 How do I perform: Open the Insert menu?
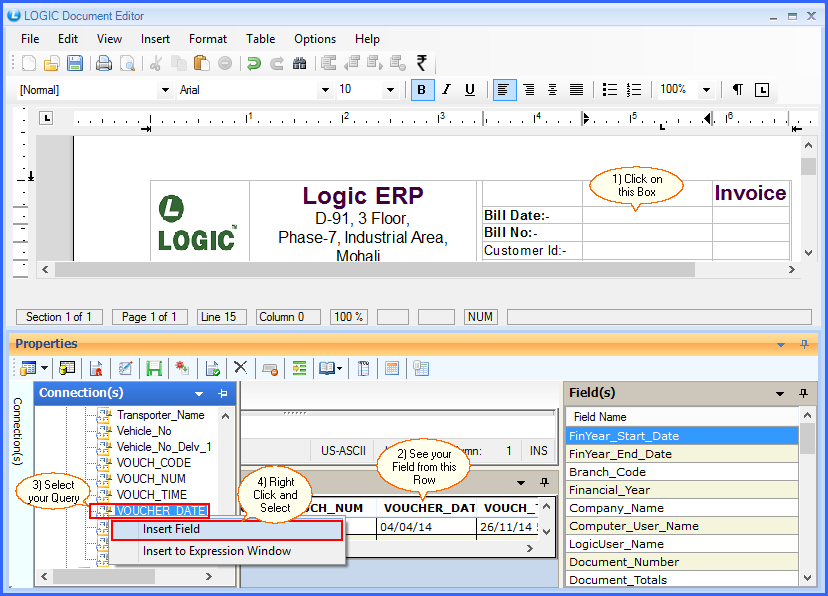155,39
